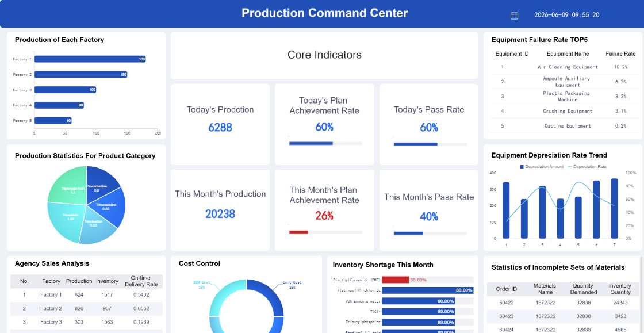This screenshot has height=333, width=644.
Task: Select the Factory 2 production bar
Action: tap(80, 74)
